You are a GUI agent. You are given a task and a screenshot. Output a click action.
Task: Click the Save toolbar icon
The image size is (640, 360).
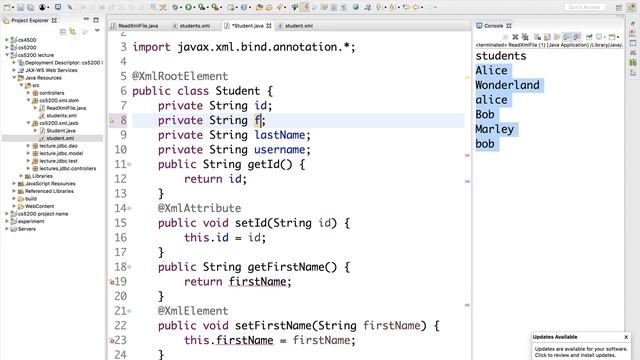coord(20,7)
